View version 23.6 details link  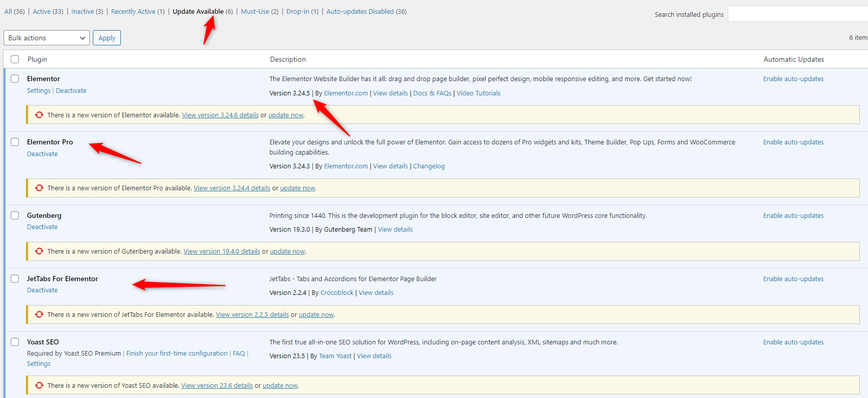click(x=217, y=385)
